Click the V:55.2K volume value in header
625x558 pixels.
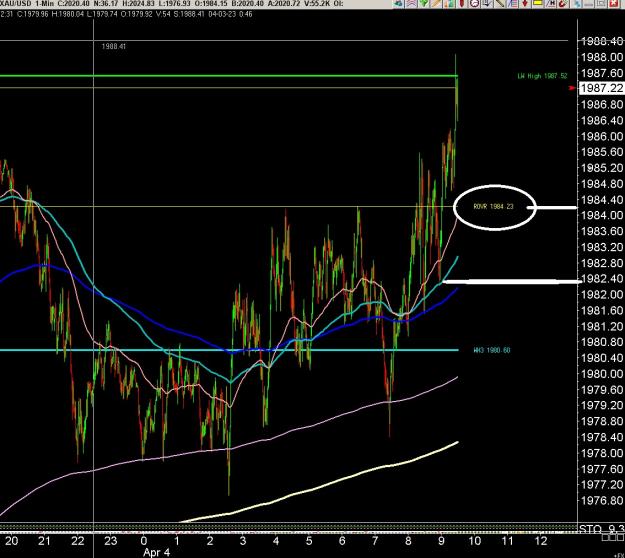click(316, 3)
